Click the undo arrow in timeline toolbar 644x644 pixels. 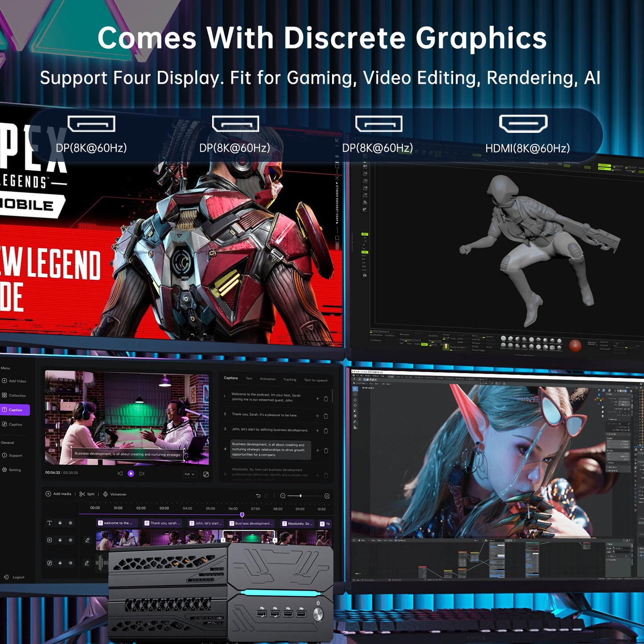[258, 496]
